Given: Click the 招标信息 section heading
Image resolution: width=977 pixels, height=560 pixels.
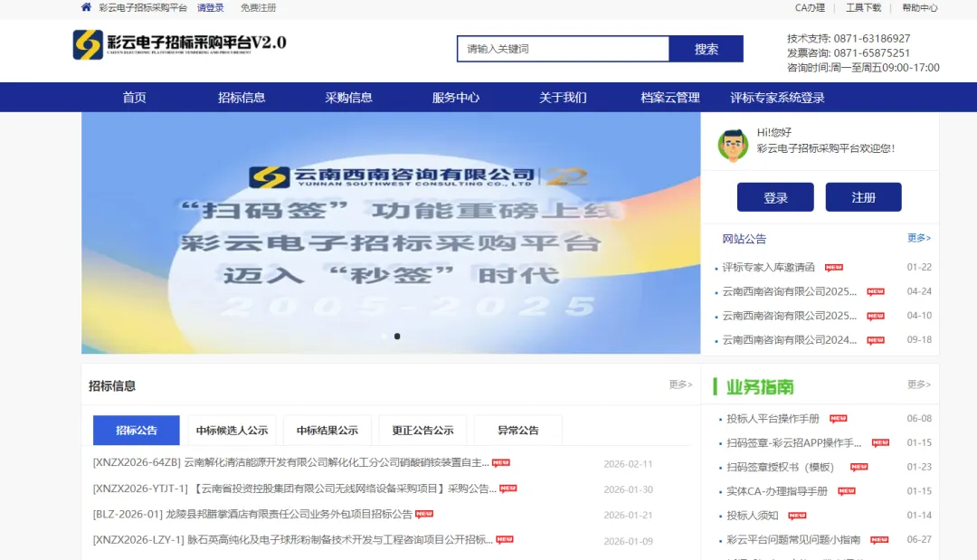Looking at the screenshot, I should click(x=112, y=386).
